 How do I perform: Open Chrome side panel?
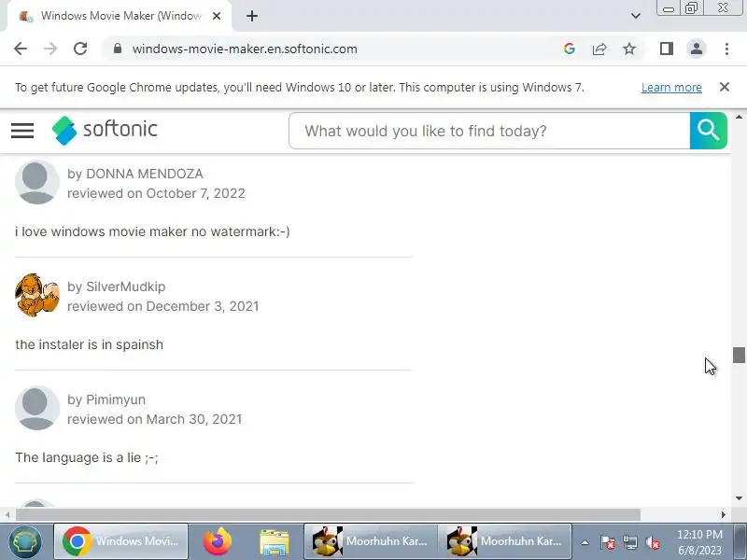[666, 49]
